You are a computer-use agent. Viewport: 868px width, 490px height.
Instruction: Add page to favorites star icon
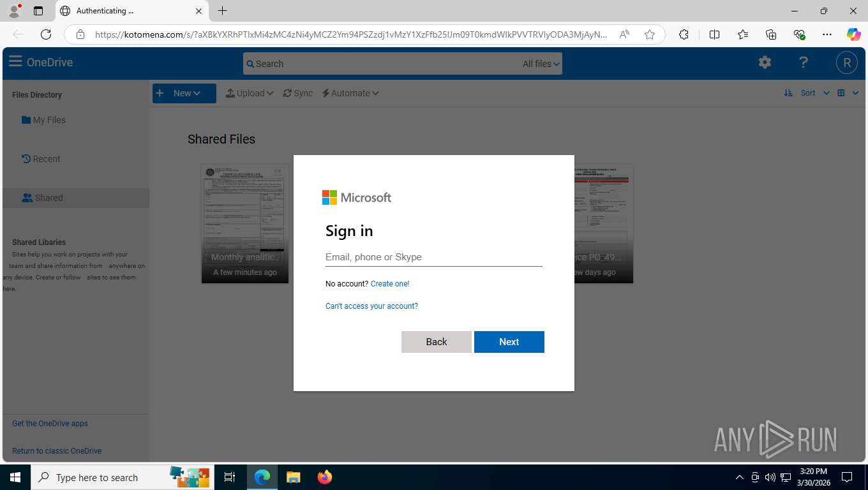[650, 34]
